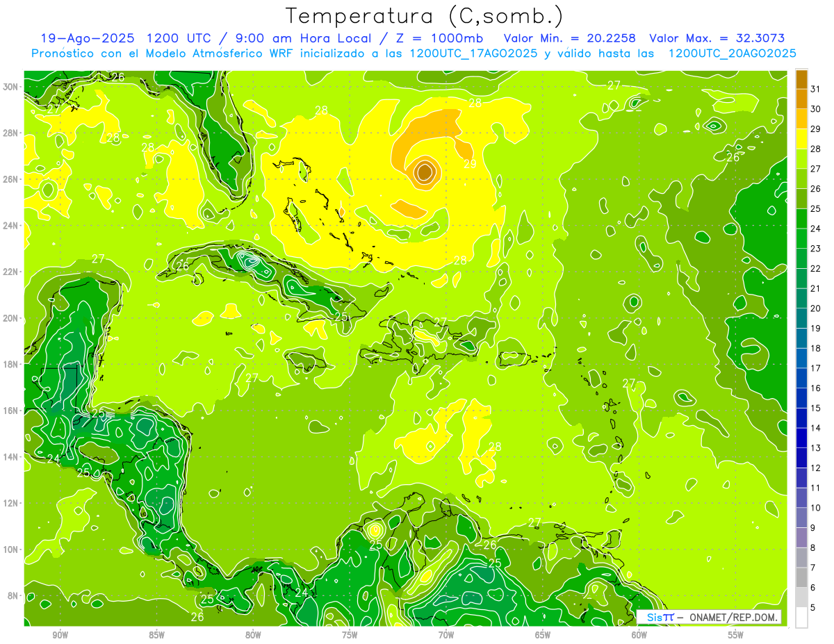
Task: Click the purple legend swatch between 9 and 10
Action: pyautogui.click(x=802, y=518)
